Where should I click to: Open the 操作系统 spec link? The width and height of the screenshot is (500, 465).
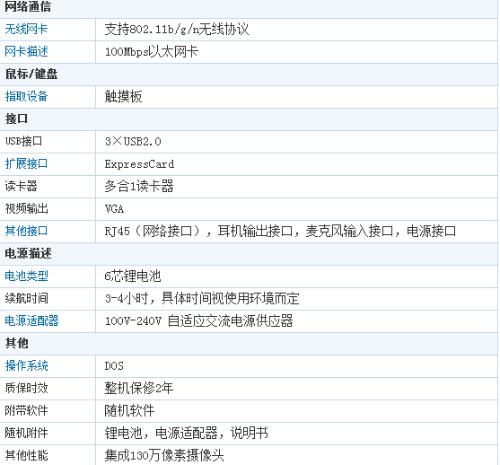[x=26, y=366]
